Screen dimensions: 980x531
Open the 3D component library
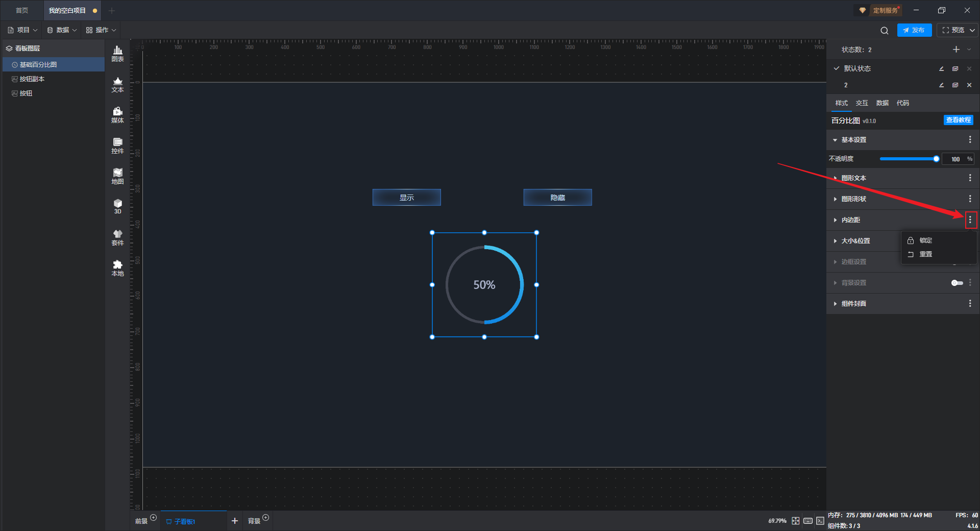coord(117,206)
